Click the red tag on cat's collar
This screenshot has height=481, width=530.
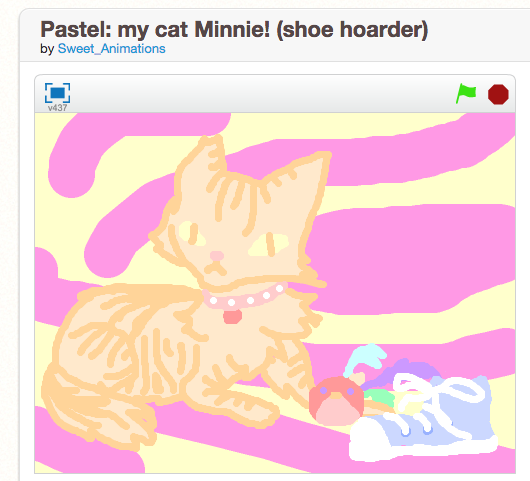tap(233, 316)
